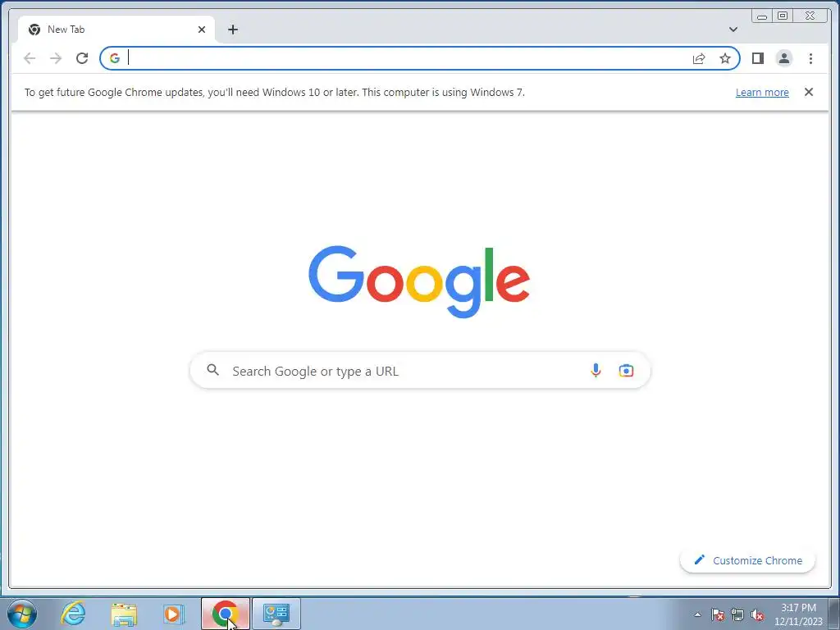This screenshot has height=630, width=840.
Task: Open Customize Chrome
Action: (747, 560)
